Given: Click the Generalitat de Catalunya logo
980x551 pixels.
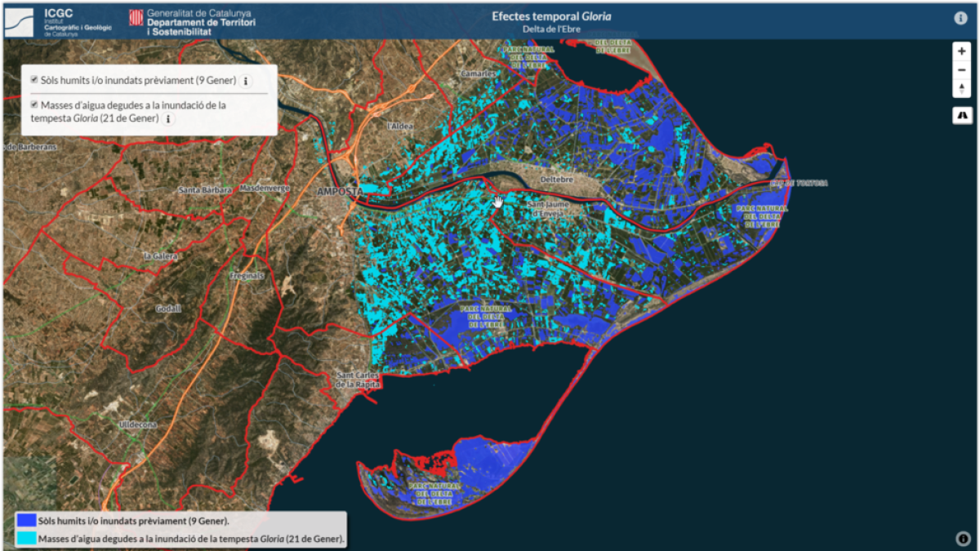Looking at the screenshot, I should (135, 18).
